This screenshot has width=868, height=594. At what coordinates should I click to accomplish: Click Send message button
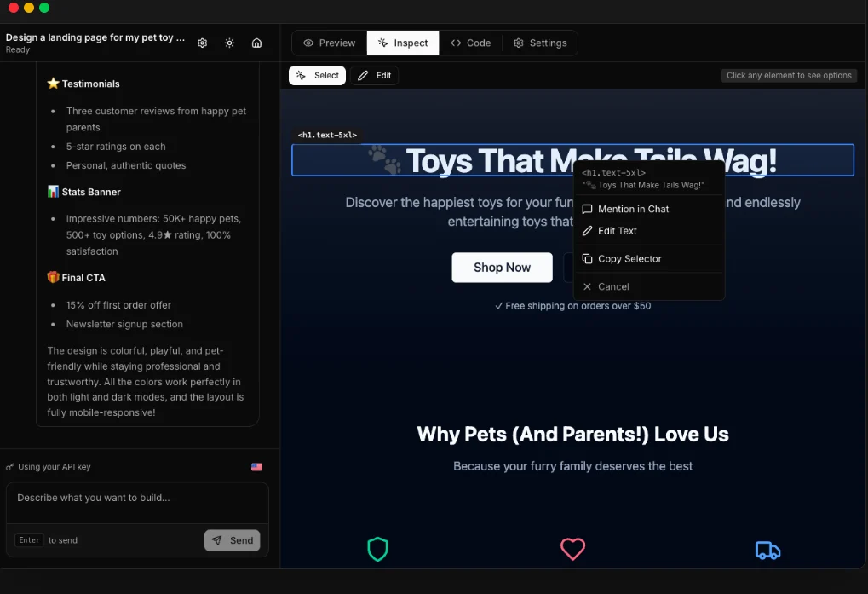coord(233,540)
